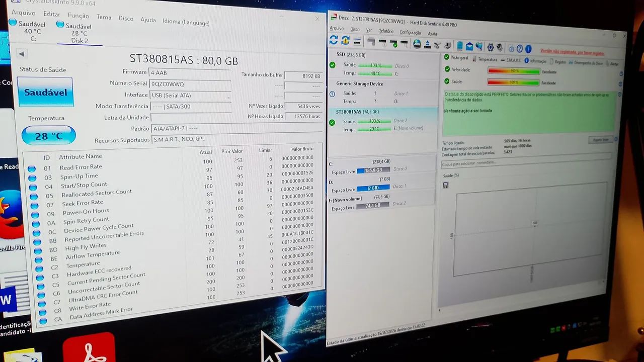Click the Saudável health status button
644x362 pixels.
coord(45,92)
